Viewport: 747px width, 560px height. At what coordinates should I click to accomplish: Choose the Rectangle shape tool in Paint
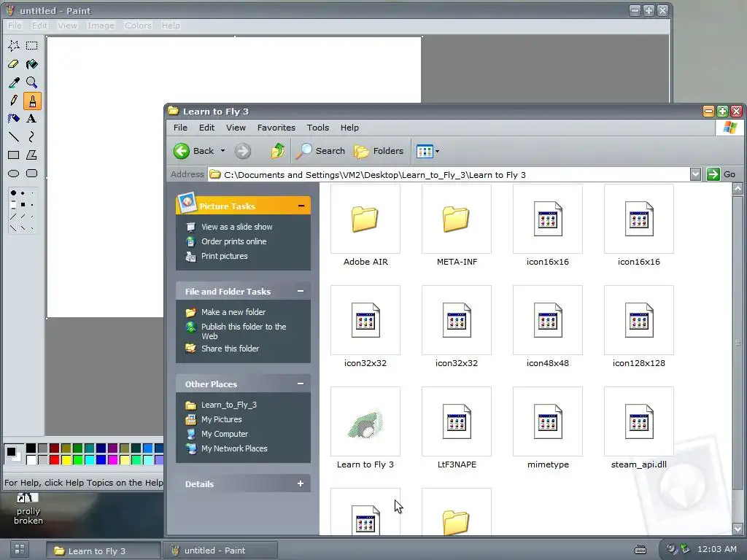pos(14,155)
